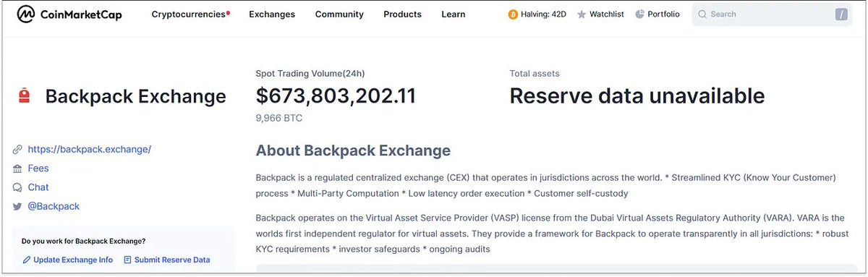Open the Fees link
The height and width of the screenshot is (277, 868).
pyautogui.click(x=38, y=169)
